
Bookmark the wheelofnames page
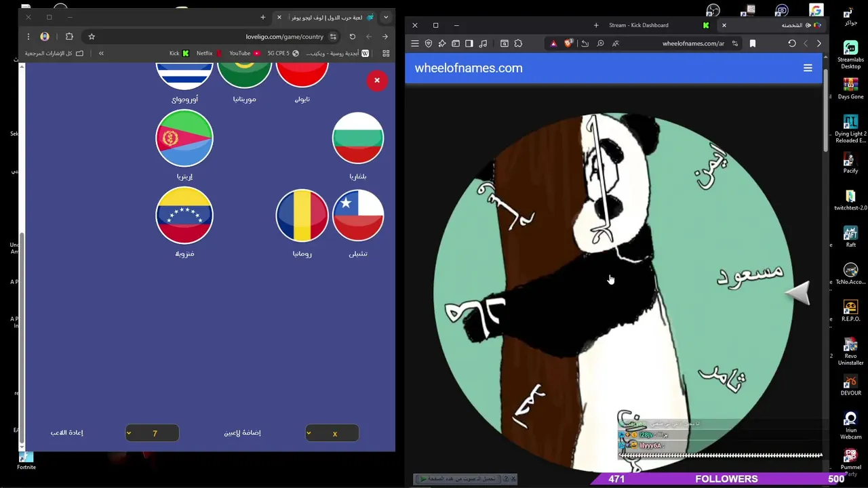(x=753, y=43)
